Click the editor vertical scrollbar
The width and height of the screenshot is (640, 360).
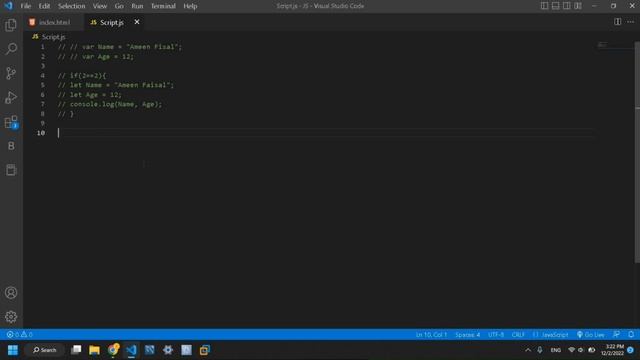pyautogui.click(x=637, y=152)
